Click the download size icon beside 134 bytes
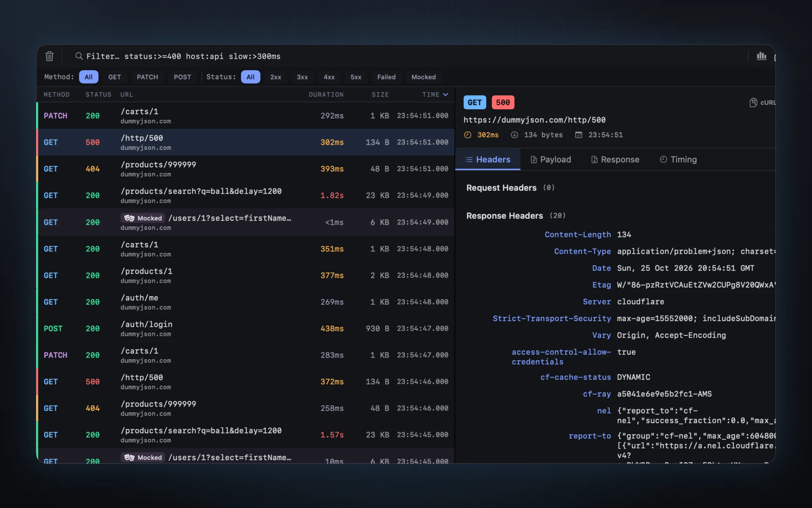The image size is (812, 508). click(x=514, y=135)
